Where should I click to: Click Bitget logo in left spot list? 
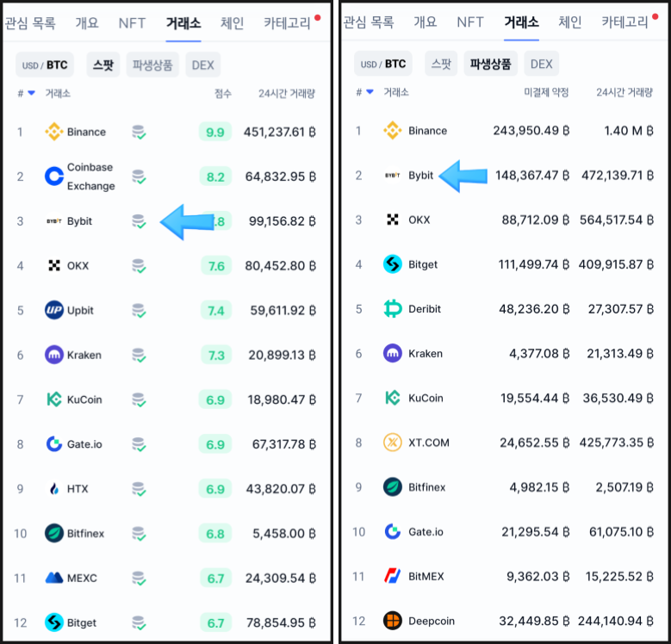(54, 622)
